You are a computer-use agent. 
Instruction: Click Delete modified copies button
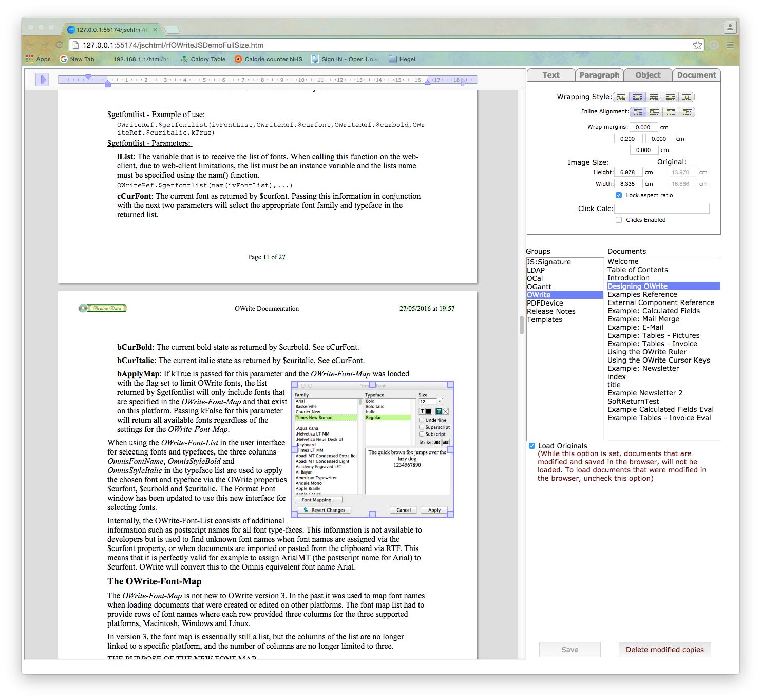click(x=665, y=650)
